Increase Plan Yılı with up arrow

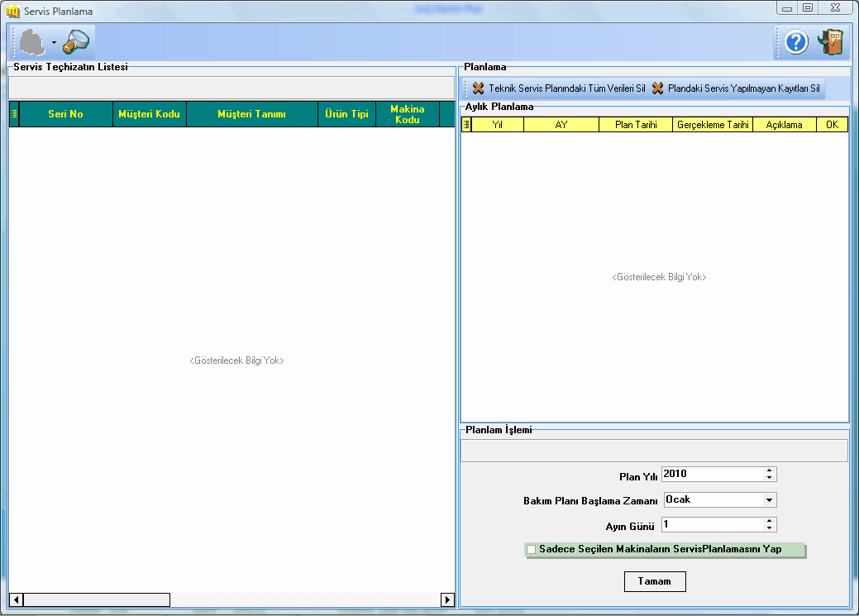point(769,470)
